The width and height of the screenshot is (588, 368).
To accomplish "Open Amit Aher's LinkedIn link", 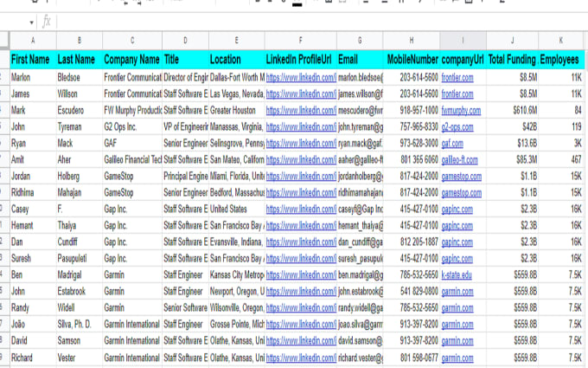I will click(301, 160).
